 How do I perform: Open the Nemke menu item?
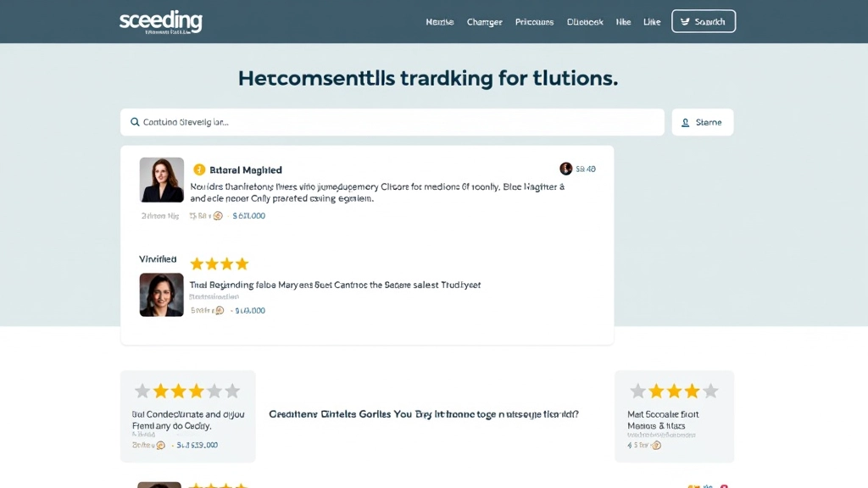[x=440, y=22]
